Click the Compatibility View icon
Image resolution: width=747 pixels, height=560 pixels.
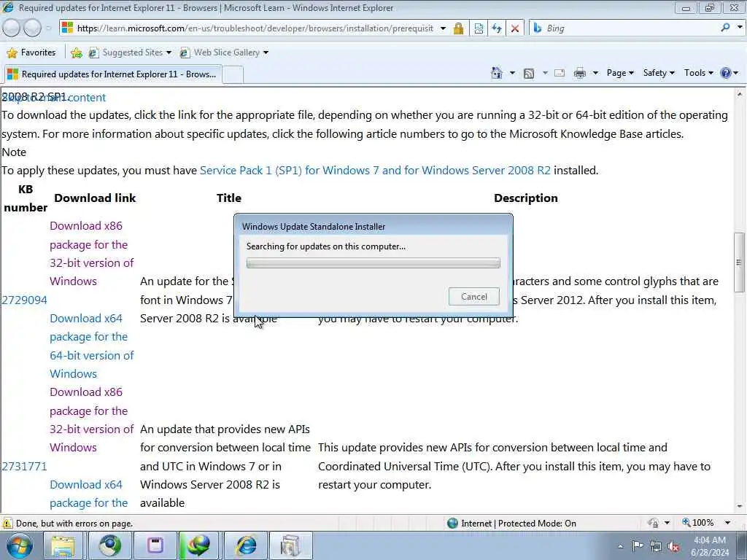[x=479, y=28]
